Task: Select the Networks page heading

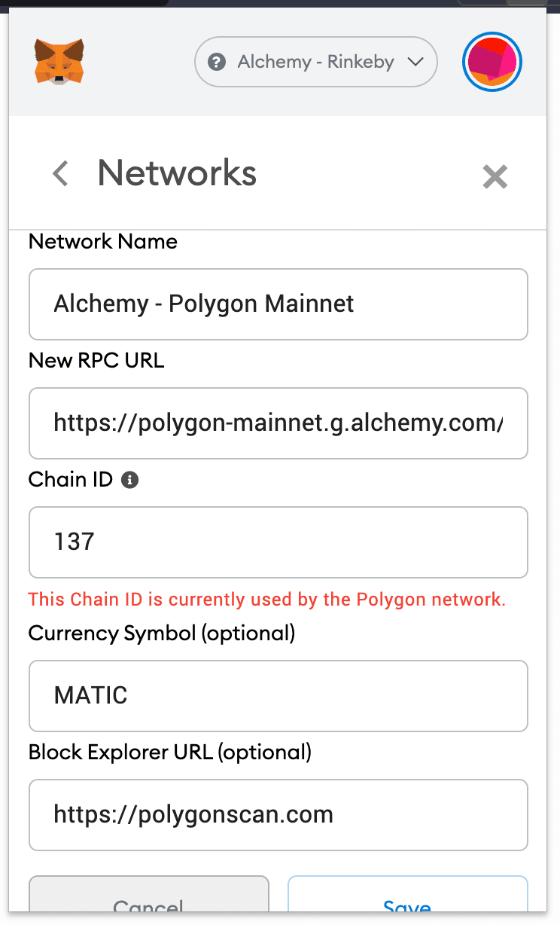Action: [176, 173]
